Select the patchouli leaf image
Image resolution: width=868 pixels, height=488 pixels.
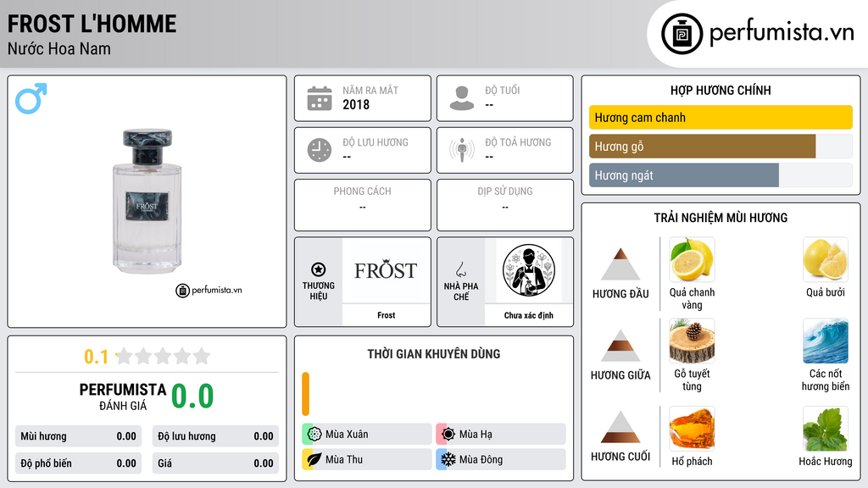pyautogui.click(x=826, y=429)
